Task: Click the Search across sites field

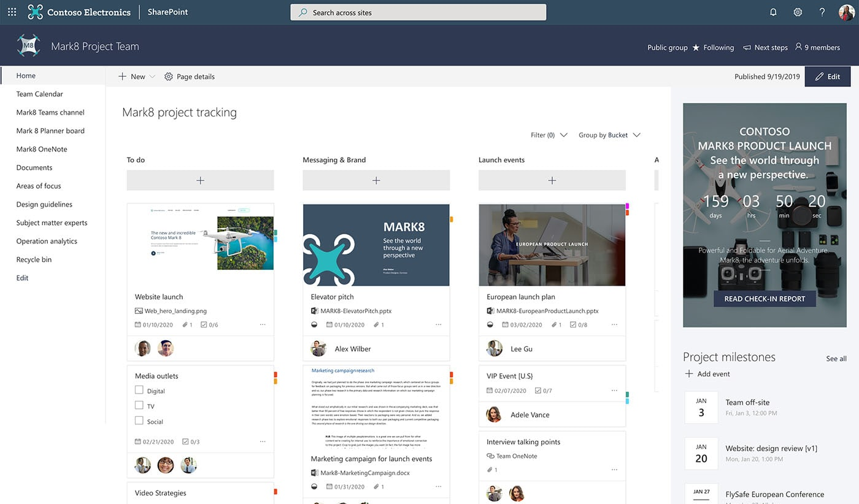Action: tap(418, 12)
